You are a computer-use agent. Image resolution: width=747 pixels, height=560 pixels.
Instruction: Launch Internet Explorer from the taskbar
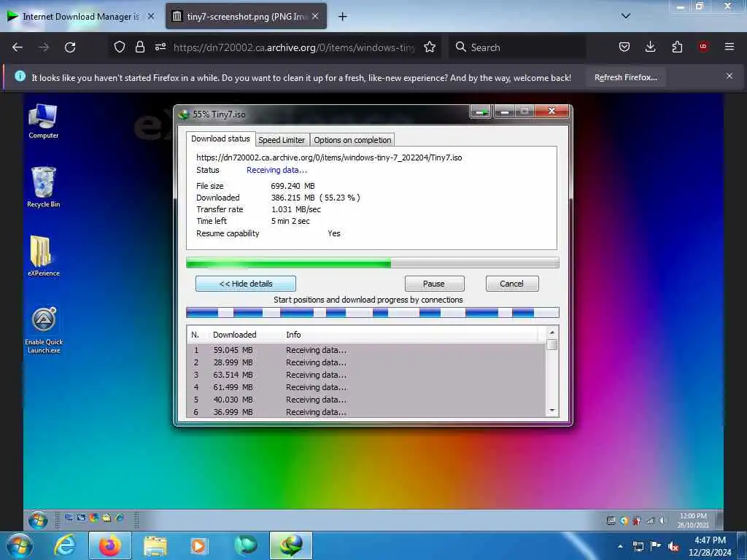65,545
